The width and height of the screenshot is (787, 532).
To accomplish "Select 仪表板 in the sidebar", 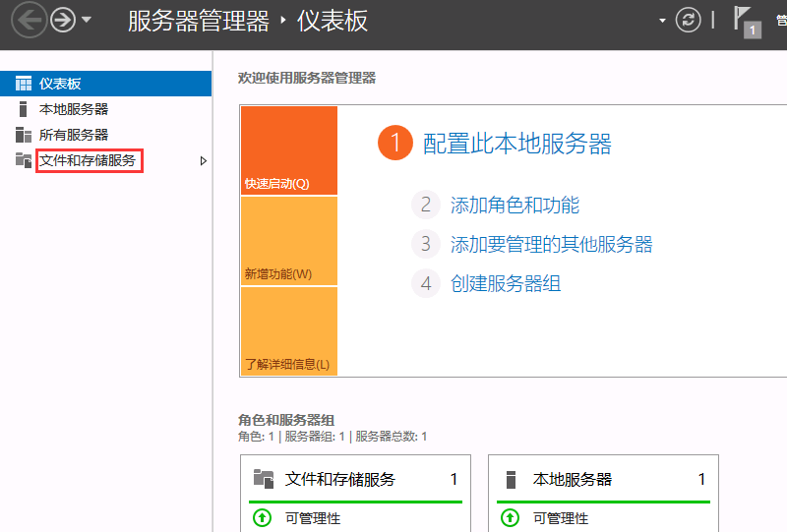I will click(x=60, y=84).
